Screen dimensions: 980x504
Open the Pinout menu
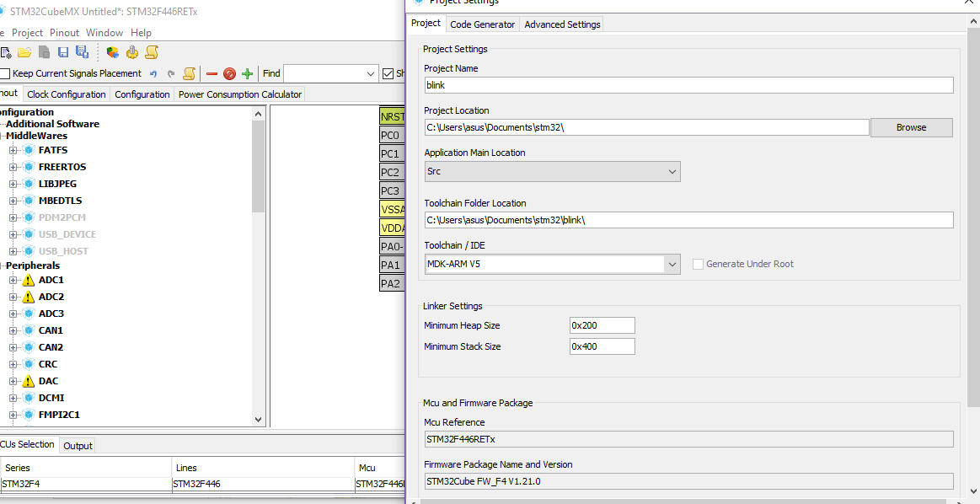click(x=64, y=33)
